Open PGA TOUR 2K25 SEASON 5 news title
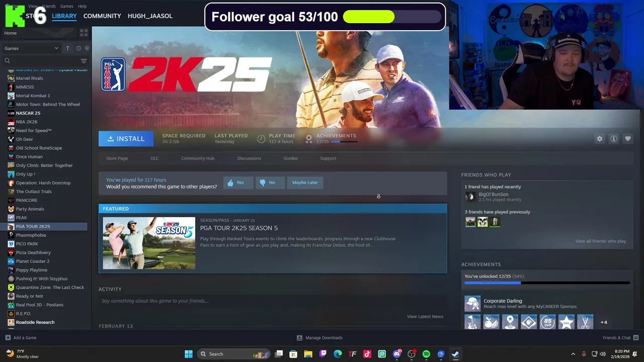 (239, 228)
